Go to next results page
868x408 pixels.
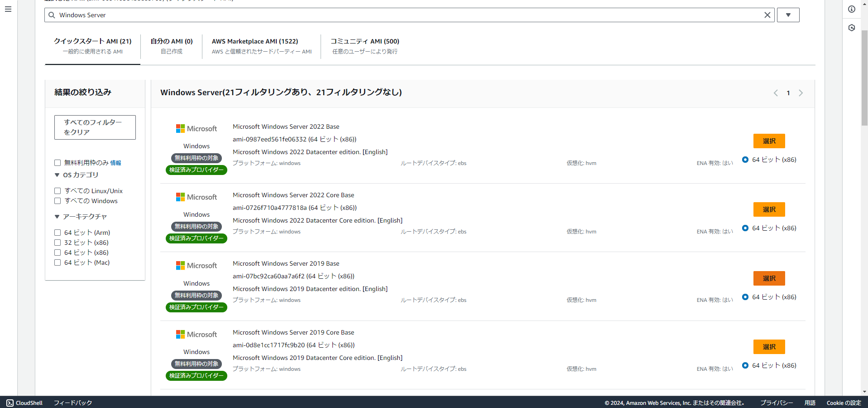(801, 93)
